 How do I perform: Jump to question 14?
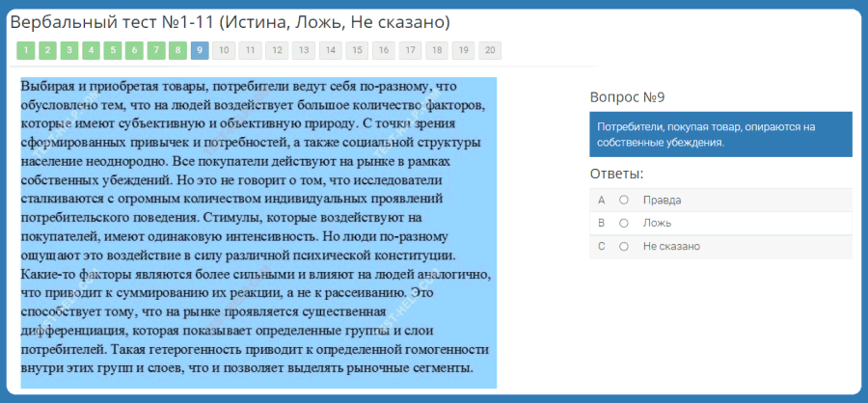click(x=331, y=50)
